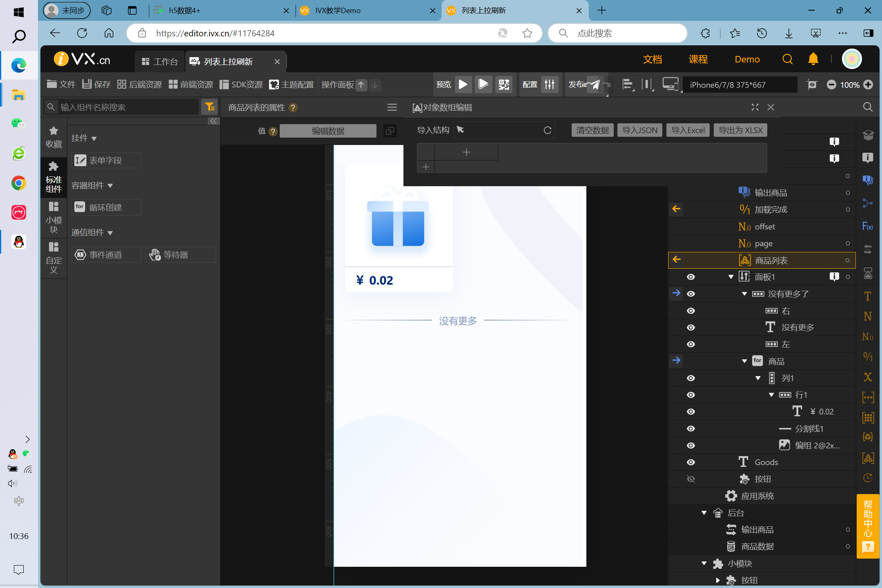
Task: Click the component filter icon
Action: [210, 107]
